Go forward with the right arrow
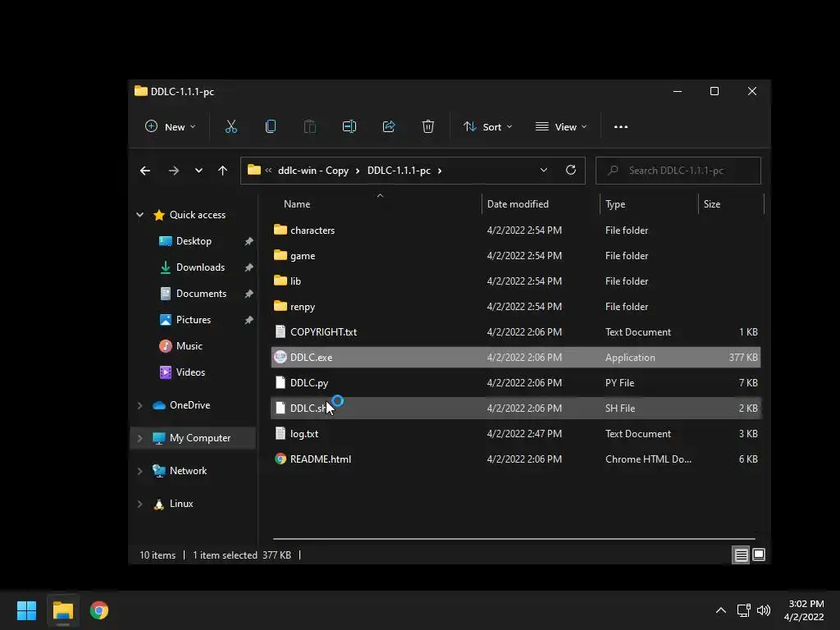The height and width of the screenshot is (630, 840). pos(174,171)
